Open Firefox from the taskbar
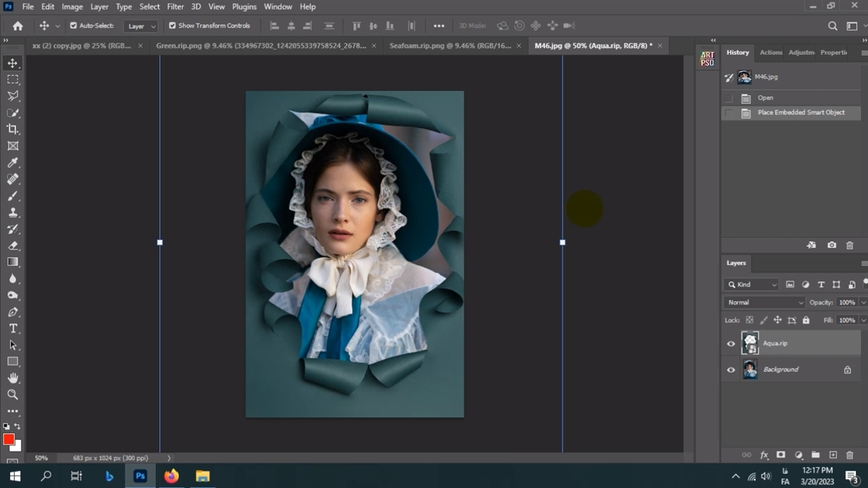Screen dimensions: 868x488 coord(171,476)
